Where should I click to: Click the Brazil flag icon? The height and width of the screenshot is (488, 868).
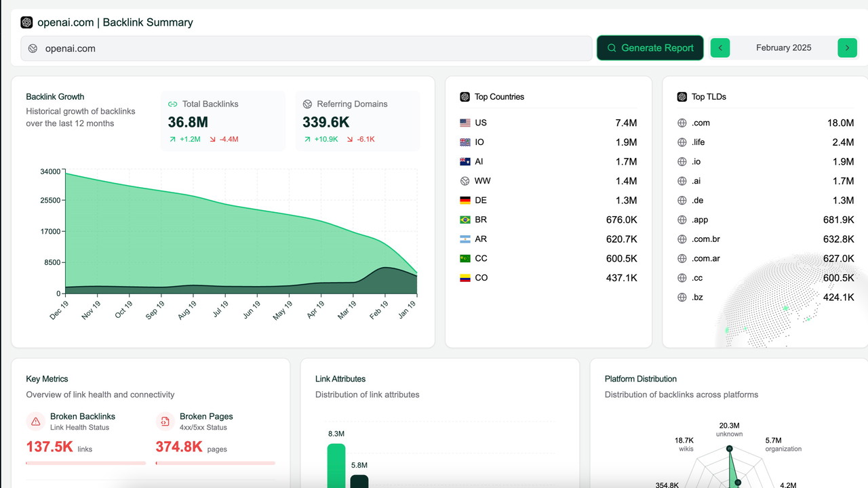click(465, 220)
